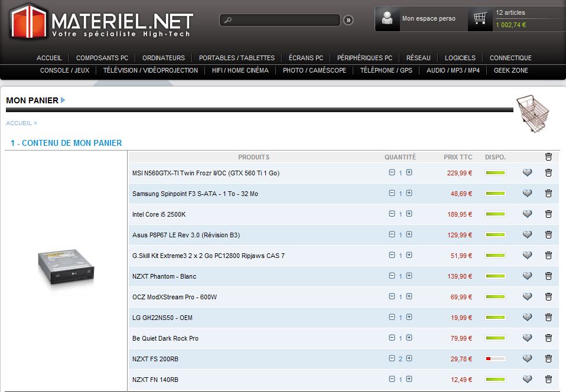Add NZXT Phantom - Blanc to wishlist
The width and height of the screenshot is (566, 392).
point(528,276)
